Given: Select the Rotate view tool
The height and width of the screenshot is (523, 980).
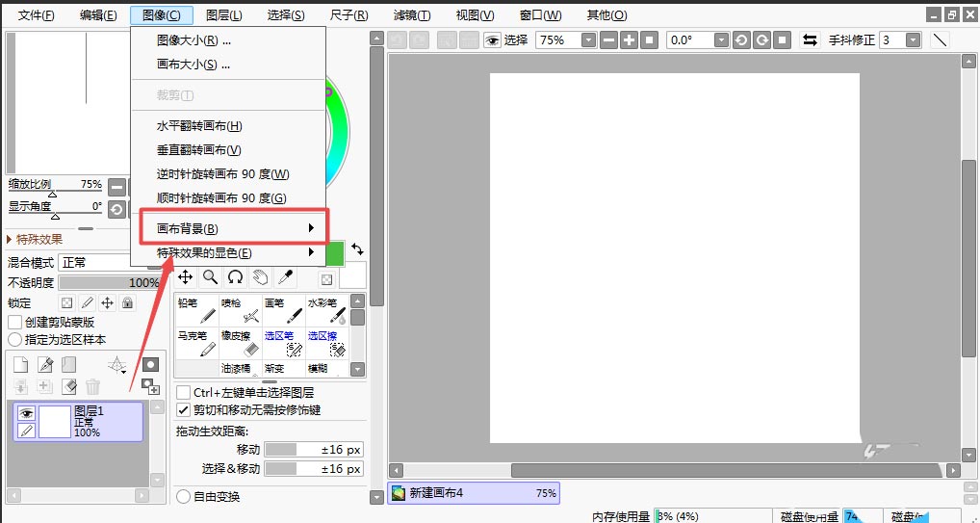Looking at the screenshot, I should [235, 277].
